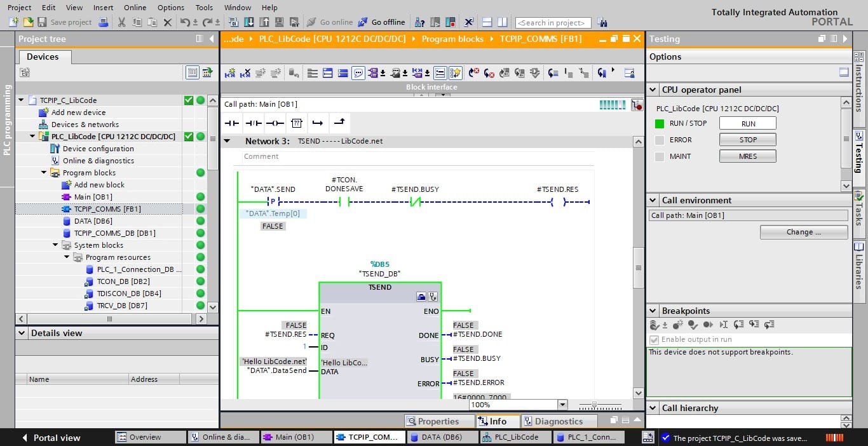This screenshot has height=446, width=868.
Task: Toggle the green checkmark beside TCPIP_C_LibCode
Action: 188,100
